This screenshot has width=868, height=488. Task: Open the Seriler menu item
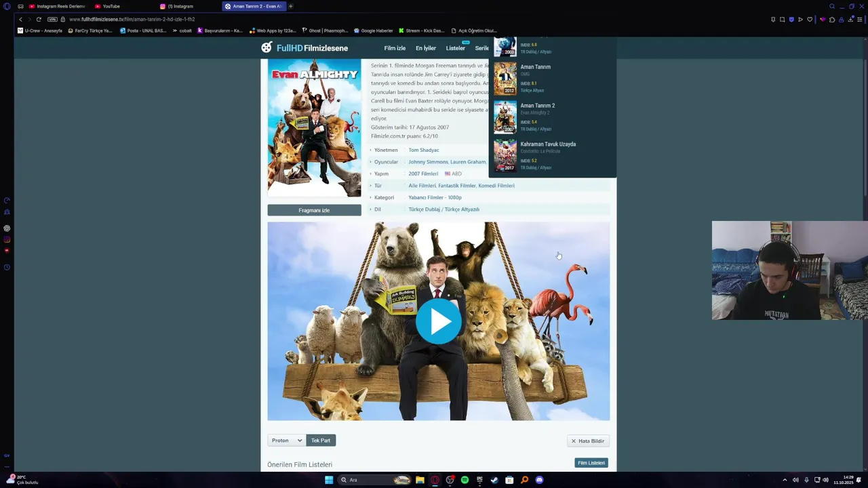[481, 48]
